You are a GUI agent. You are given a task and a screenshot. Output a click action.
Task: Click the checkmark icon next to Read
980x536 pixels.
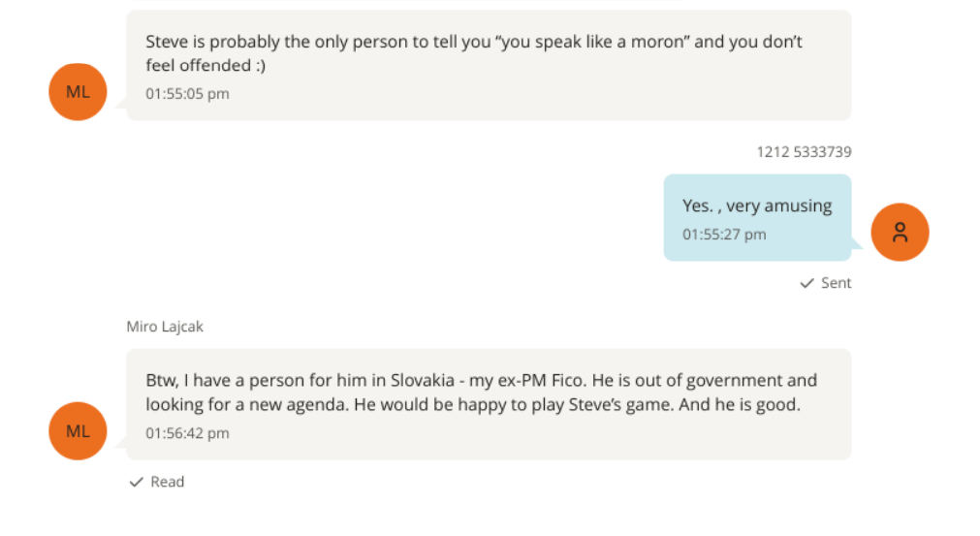tap(137, 482)
